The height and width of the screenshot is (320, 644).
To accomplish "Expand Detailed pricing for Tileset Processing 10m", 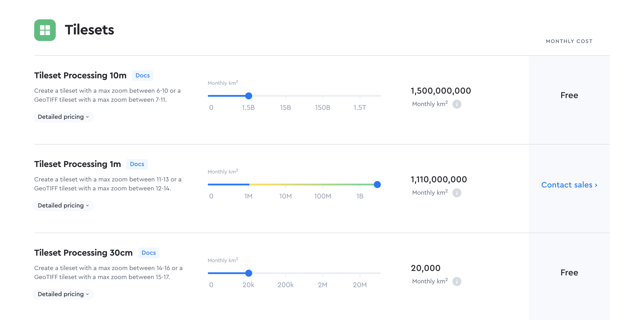I will click(x=63, y=117).
